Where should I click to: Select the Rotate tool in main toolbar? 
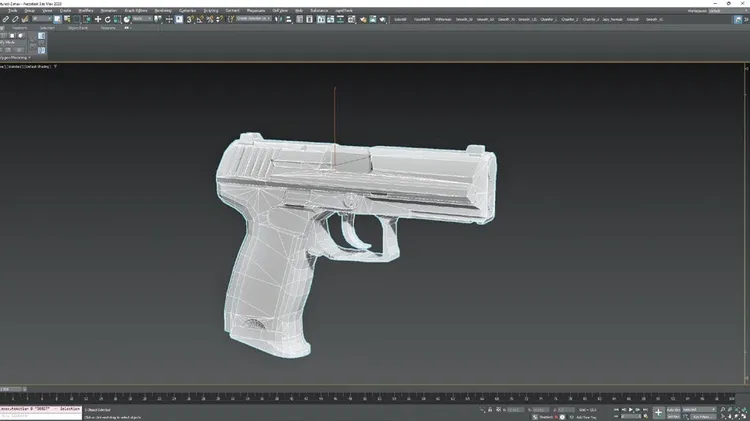click(108, 19)
